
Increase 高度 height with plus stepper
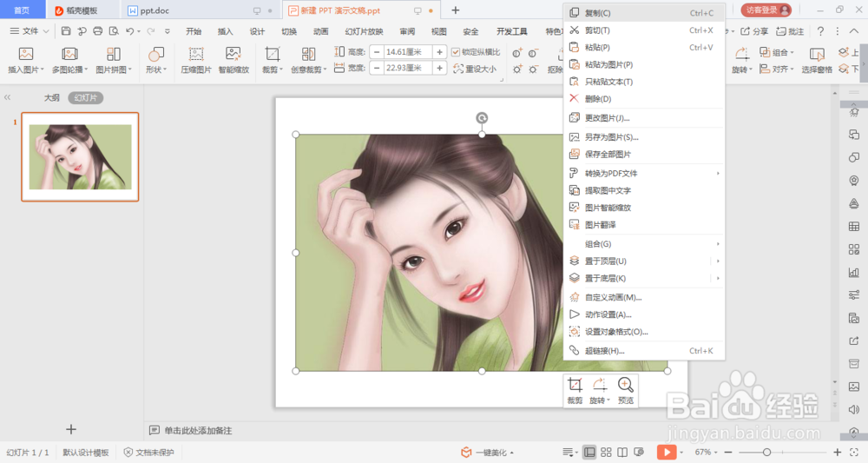click(439, 52)
